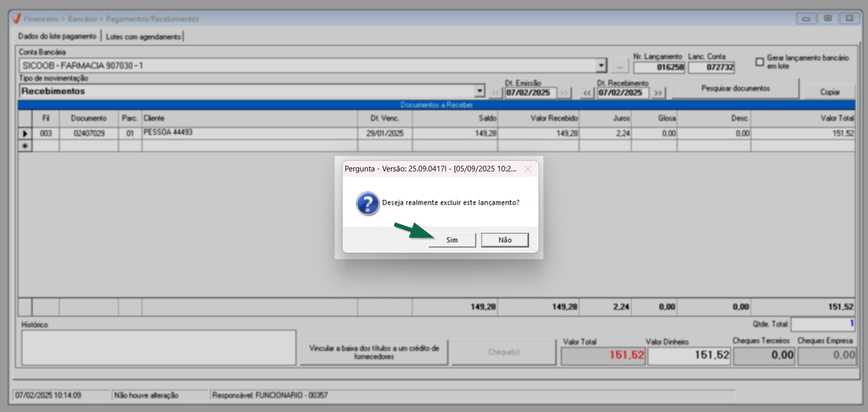Image resolution: width=868 pixels, height=412 pixels.
Task: Click the Nr. Lançamento field
Action: 659,67
